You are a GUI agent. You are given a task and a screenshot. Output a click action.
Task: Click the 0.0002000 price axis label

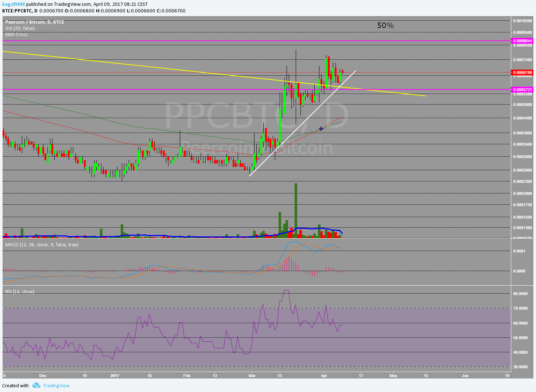pyautogui.click(x=523, y=194)
